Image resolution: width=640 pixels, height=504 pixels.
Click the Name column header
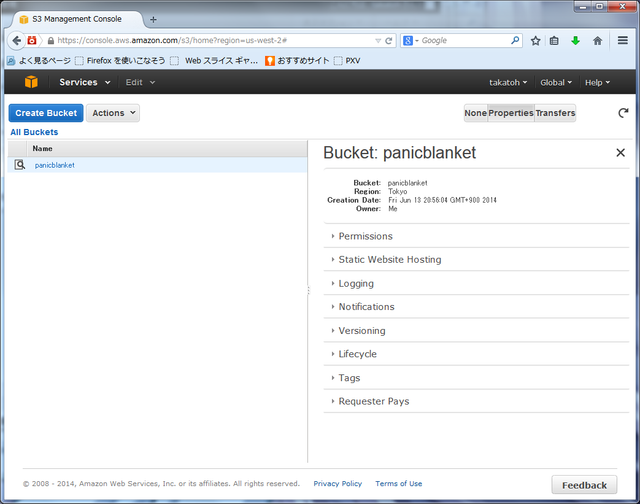[x=167, y=149]
